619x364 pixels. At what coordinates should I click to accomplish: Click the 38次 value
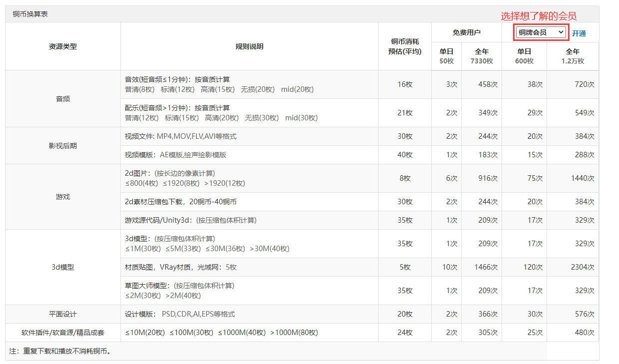[x=535, y=84]
